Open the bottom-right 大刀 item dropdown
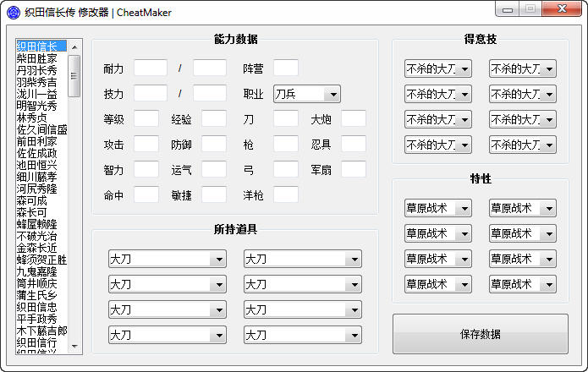The width and height of the screenshot is (588, 372). (302, 335)
